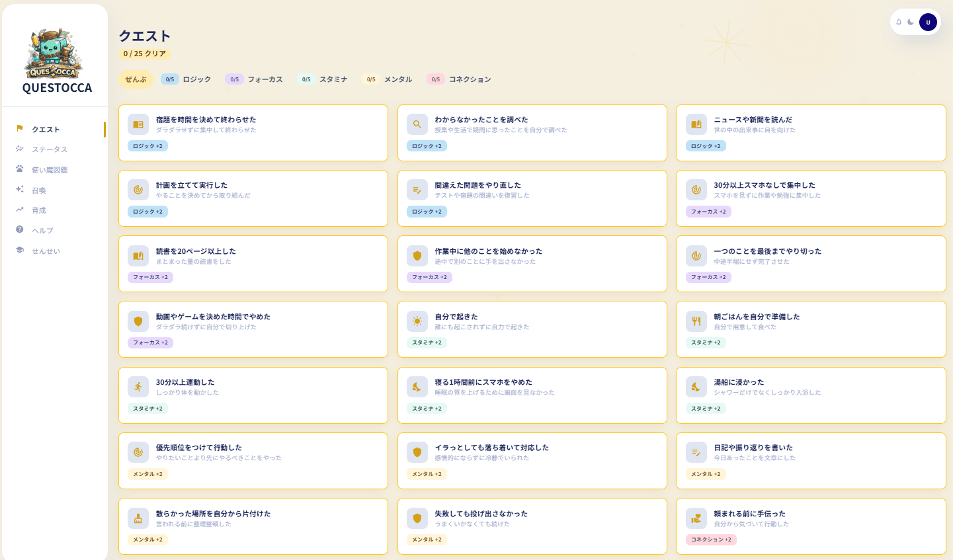
Task: Go to 育成 in the sidebar
Action: tap(39, 210)
